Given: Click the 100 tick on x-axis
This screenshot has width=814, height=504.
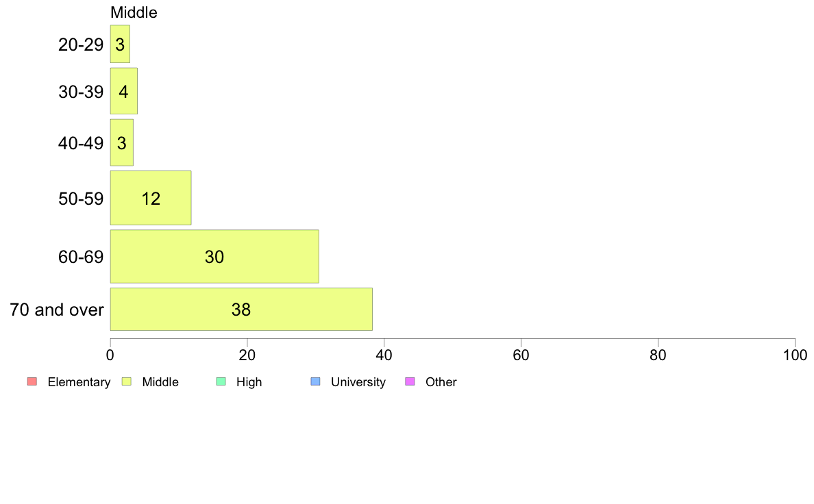Looking at the screenshot, I should [x=795, y=355].
